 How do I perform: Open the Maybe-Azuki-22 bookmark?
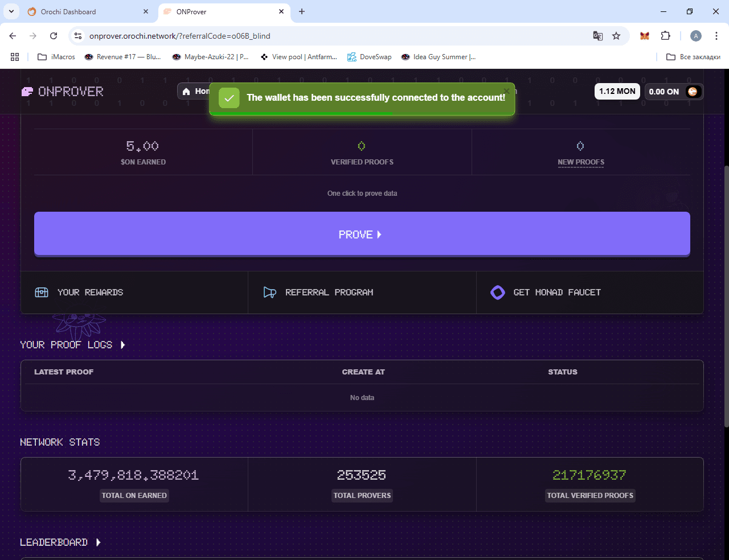(x=211, y=57)
